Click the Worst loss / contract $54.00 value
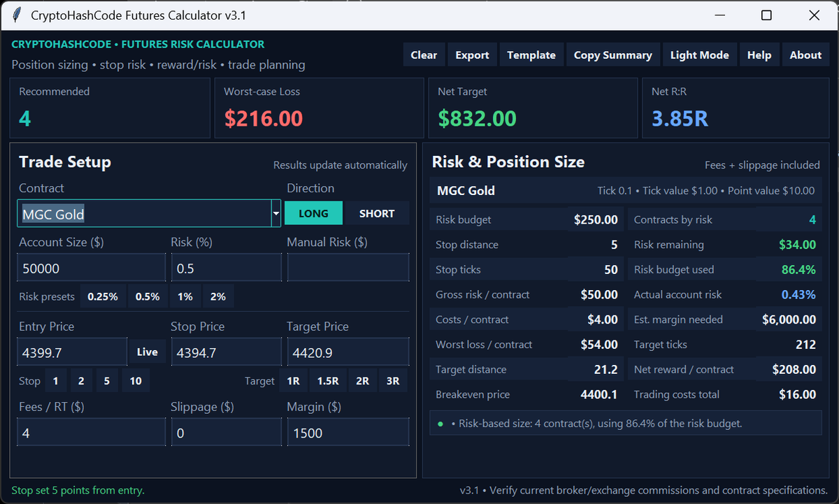Image resolution: width=839 pixels, height=504 pixels. (x=599, y=345)
